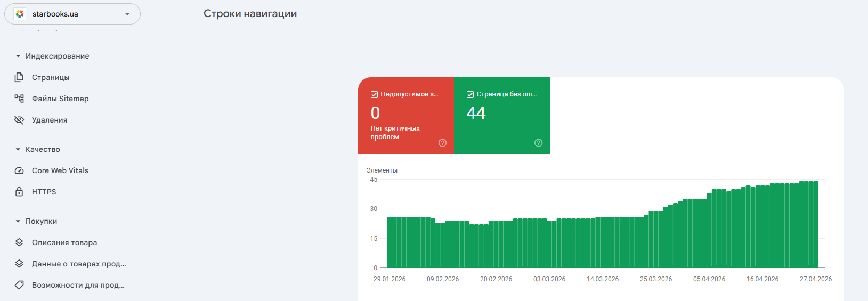Collapse the Качество section
This screenshot has height=301, width=868.
pyautogui.click(x=18, y=149)
